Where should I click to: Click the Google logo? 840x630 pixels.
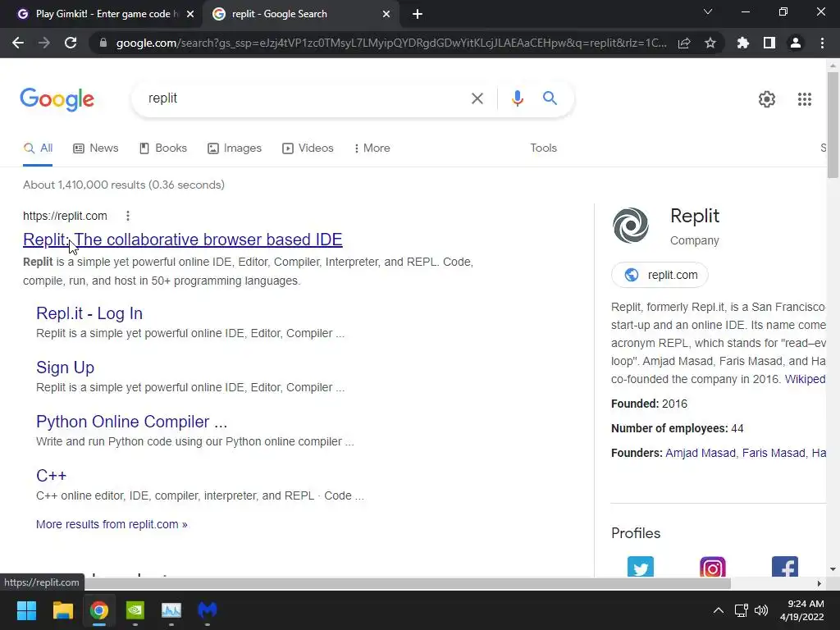pyautogui.click(x=57, y=99)
